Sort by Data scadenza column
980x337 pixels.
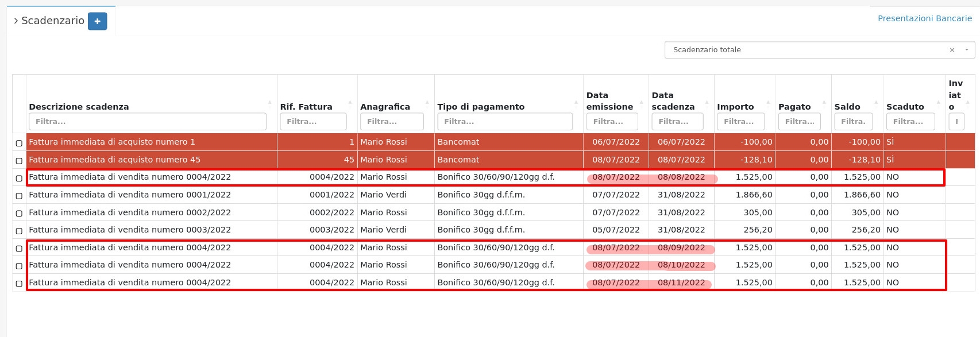tap(673, 101)
